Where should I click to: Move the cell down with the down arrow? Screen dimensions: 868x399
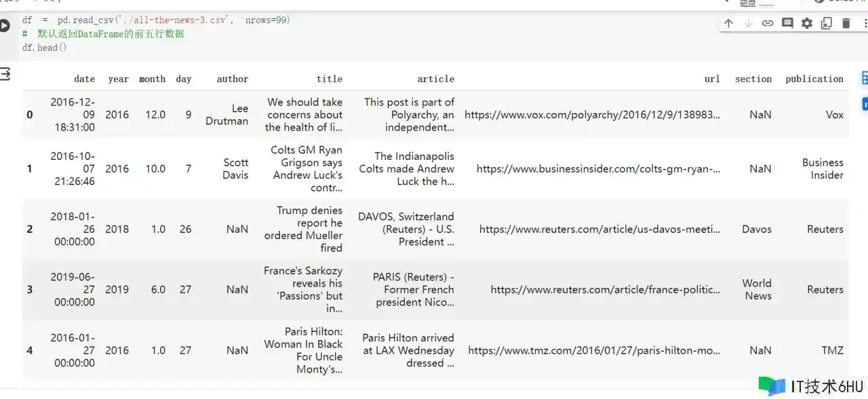click(748, 24)
